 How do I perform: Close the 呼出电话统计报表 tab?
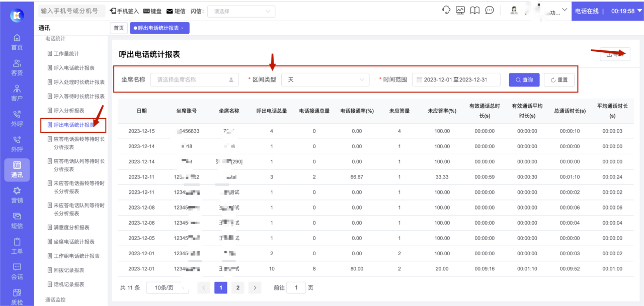183,28
